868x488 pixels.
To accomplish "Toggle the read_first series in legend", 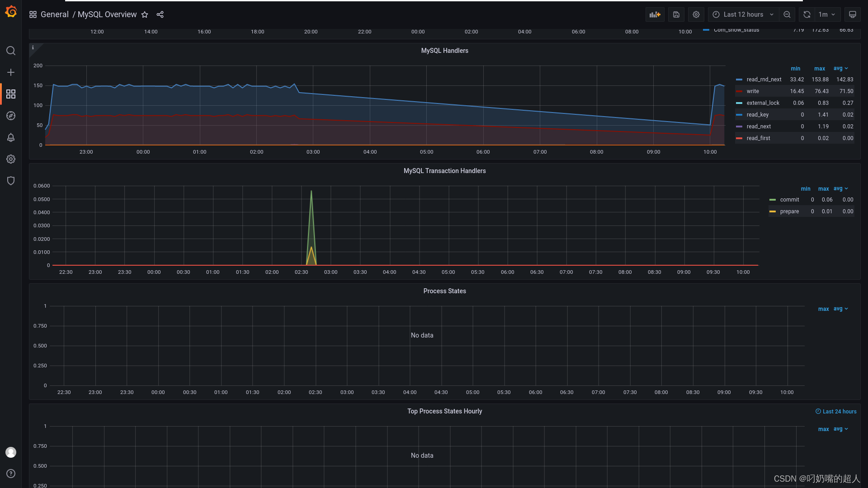I will [x=758, y=138].
